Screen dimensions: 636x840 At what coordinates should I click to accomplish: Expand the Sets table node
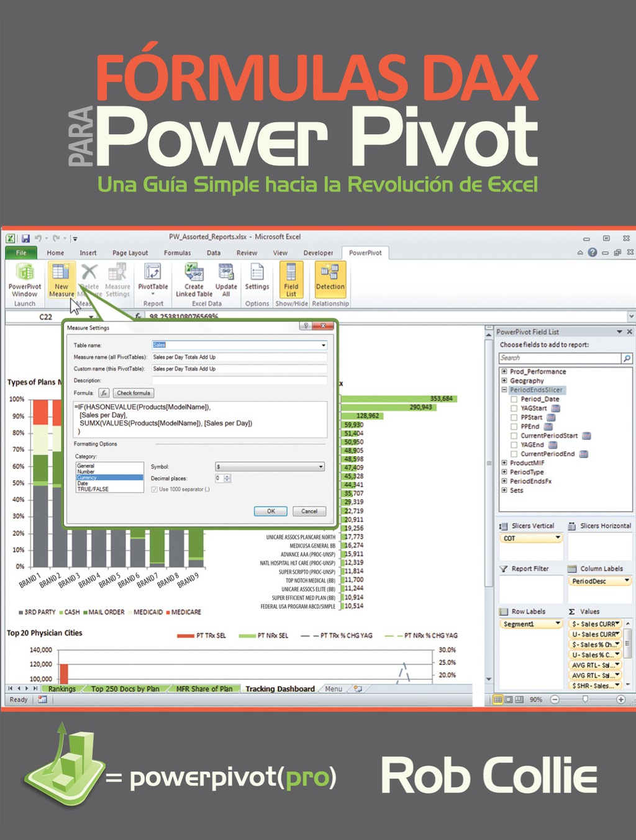504,490
